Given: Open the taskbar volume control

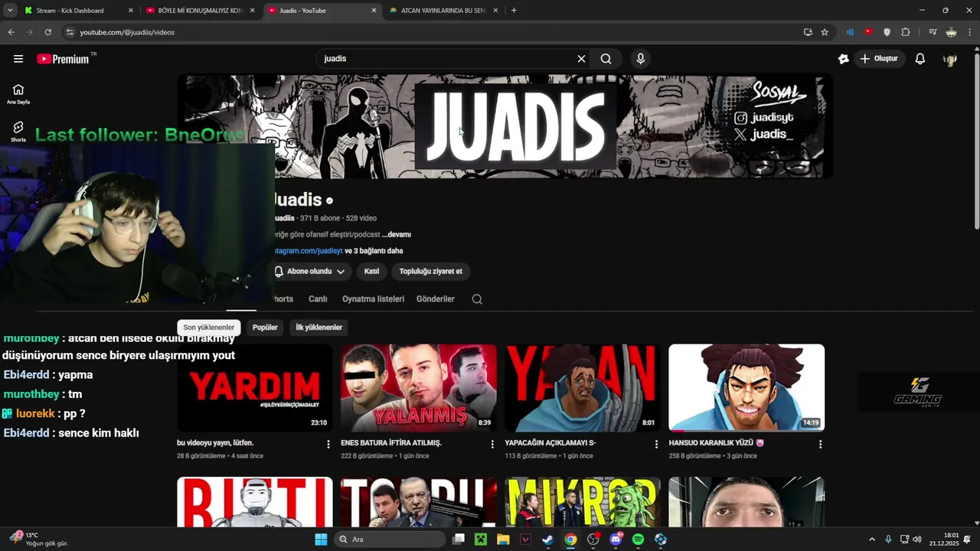Looking at the screenshot, I should [x=917, y=540].
